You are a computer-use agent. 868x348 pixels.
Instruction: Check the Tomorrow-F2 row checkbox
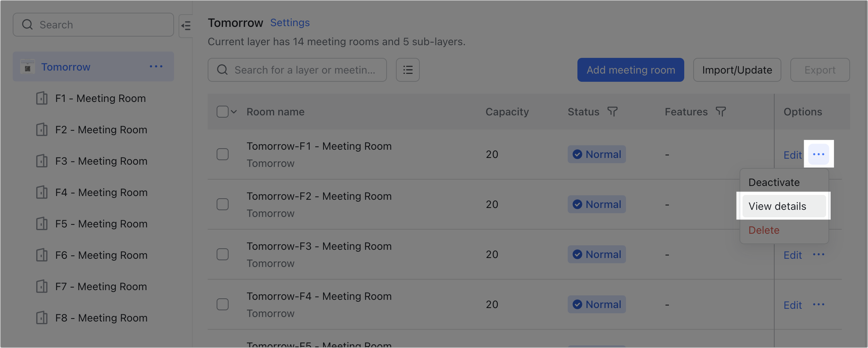click(x=222, y=204)
